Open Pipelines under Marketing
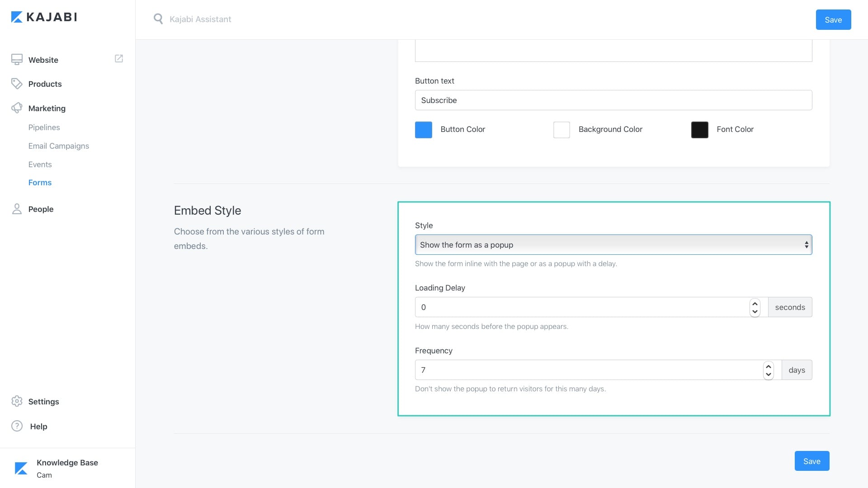868x488 pixels. (44, 127)
